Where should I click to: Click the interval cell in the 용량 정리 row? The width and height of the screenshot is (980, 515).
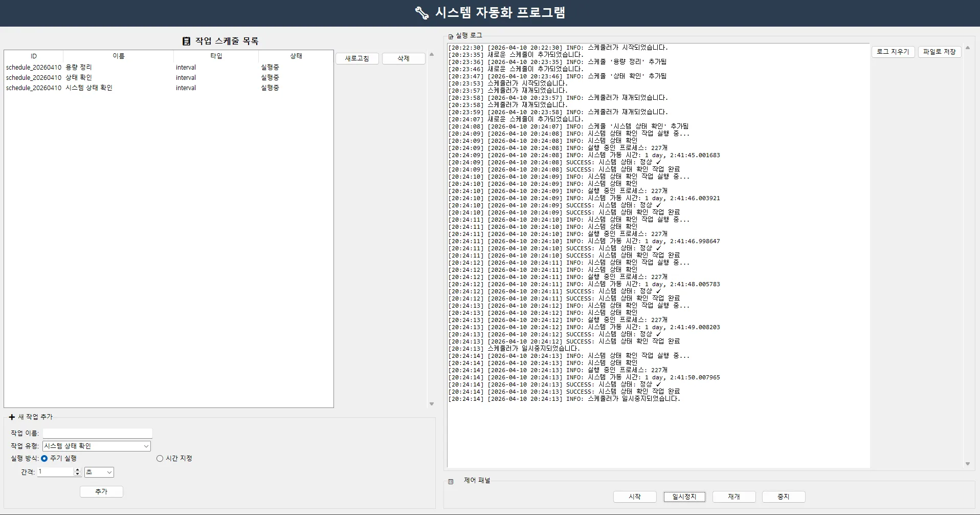(186, 68)
